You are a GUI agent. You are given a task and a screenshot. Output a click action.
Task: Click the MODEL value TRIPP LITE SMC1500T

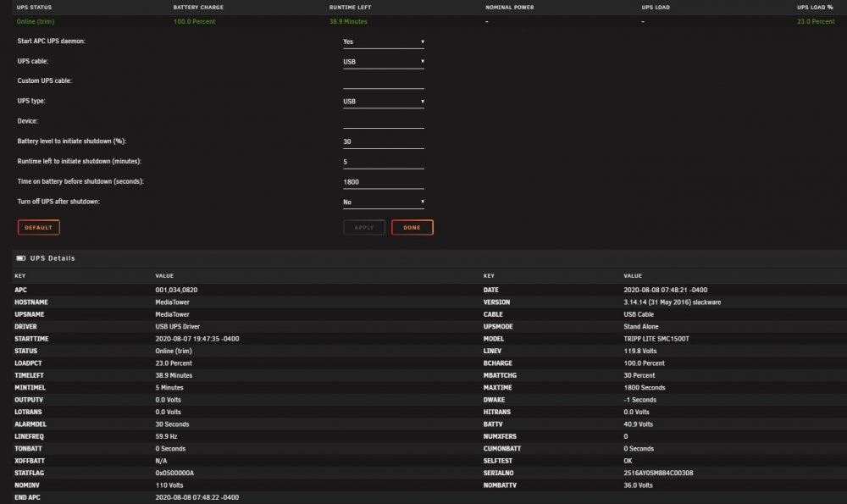[x=656, y=339]
